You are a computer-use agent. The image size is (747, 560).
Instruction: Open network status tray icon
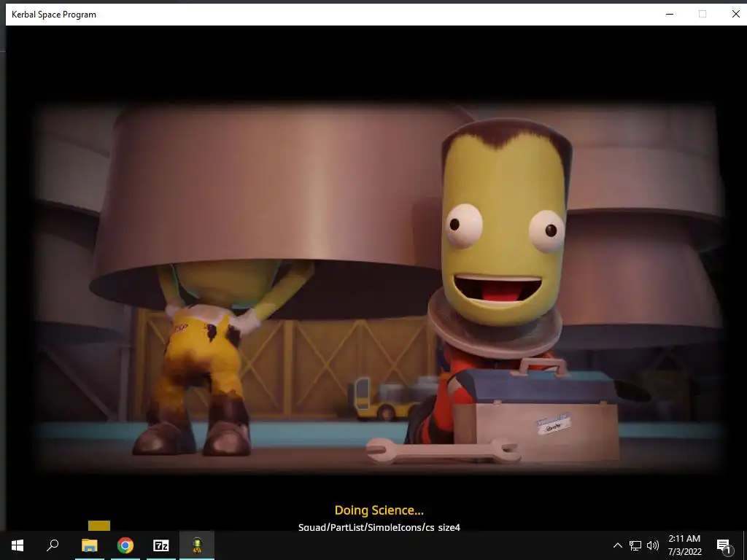pyautogui.click(x=635, y=545)
